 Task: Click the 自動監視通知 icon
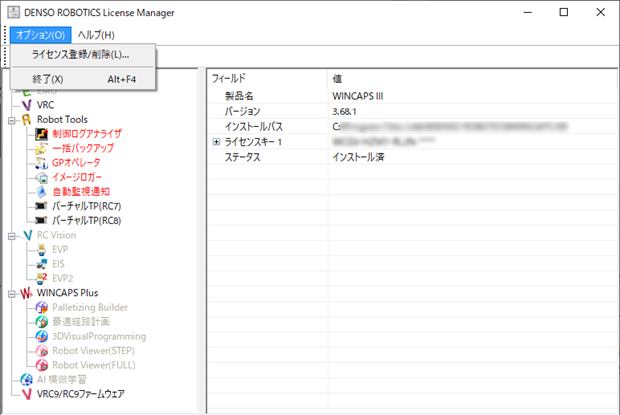pos(42,192)
